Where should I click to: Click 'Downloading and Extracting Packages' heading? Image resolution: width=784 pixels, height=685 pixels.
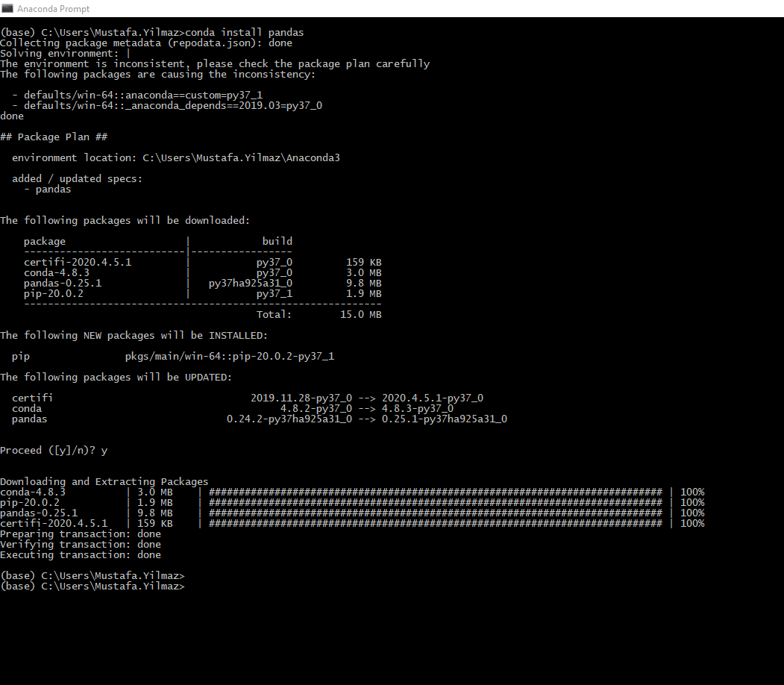point(104,481)
